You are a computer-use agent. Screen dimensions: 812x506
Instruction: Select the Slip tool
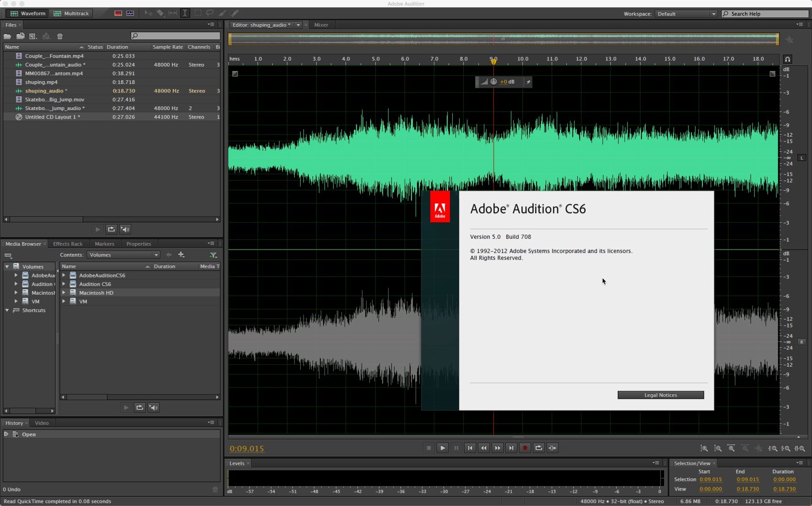click(173, 13)
